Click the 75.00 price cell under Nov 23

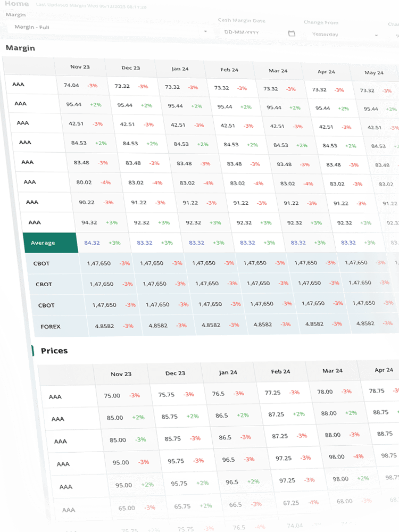point(112,396)
